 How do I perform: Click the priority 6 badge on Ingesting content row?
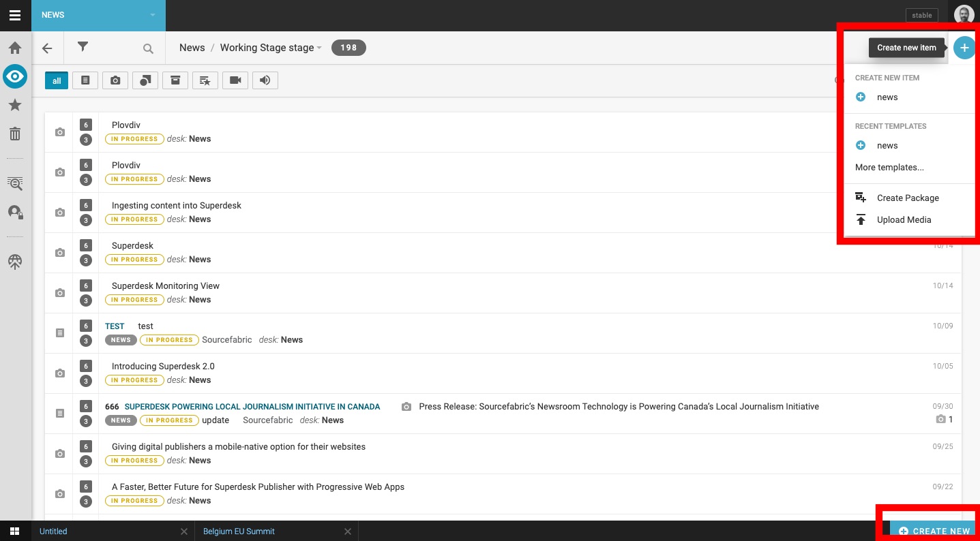coord(85,205)
